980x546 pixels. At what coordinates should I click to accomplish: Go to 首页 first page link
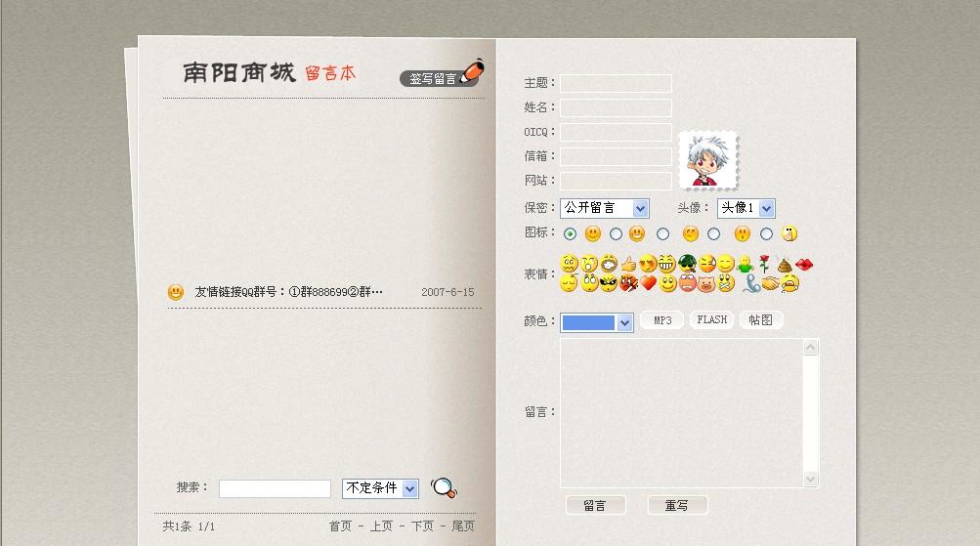[x=341, y=526]
